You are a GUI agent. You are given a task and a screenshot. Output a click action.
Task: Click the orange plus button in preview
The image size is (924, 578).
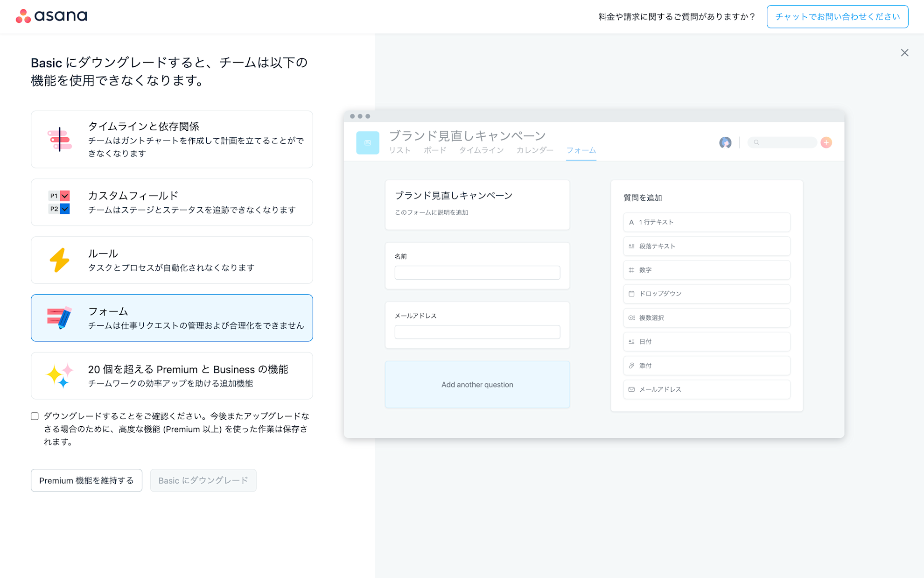826,142
